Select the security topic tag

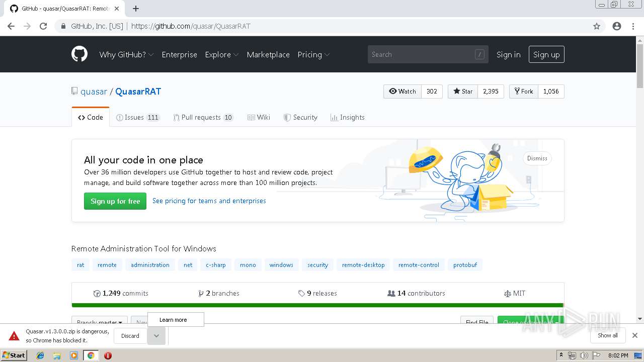(x=318, y=265)
